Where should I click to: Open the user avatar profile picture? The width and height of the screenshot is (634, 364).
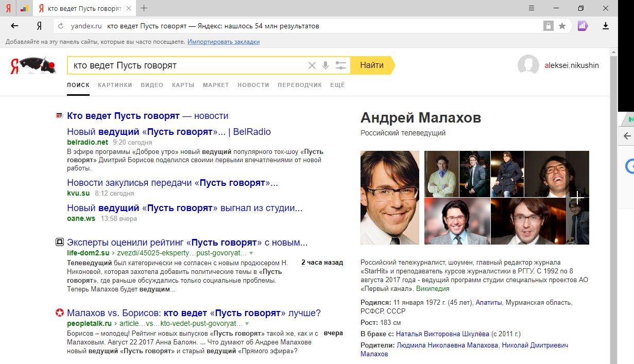click(x=528, y=65)
